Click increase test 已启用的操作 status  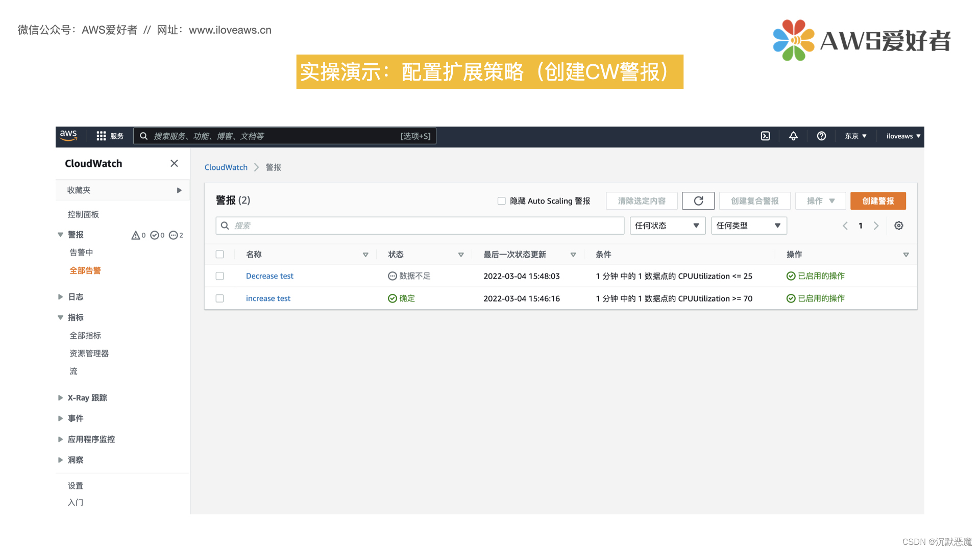816,298
